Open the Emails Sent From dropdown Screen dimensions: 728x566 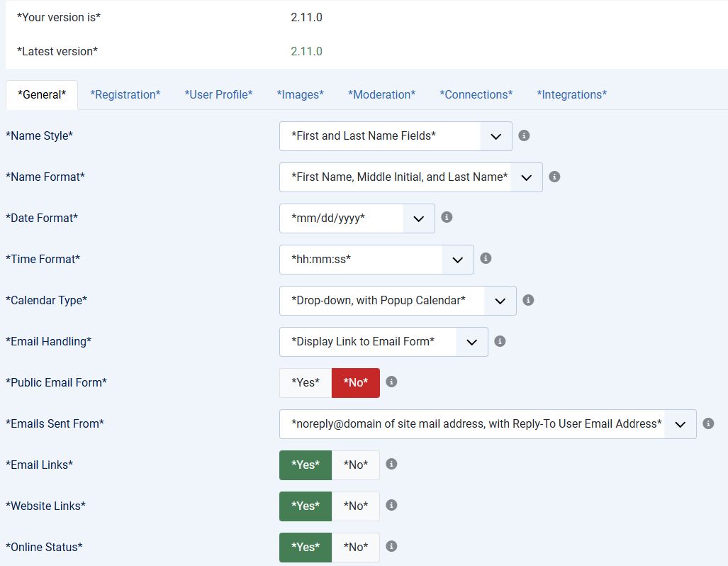click(488, 424)
